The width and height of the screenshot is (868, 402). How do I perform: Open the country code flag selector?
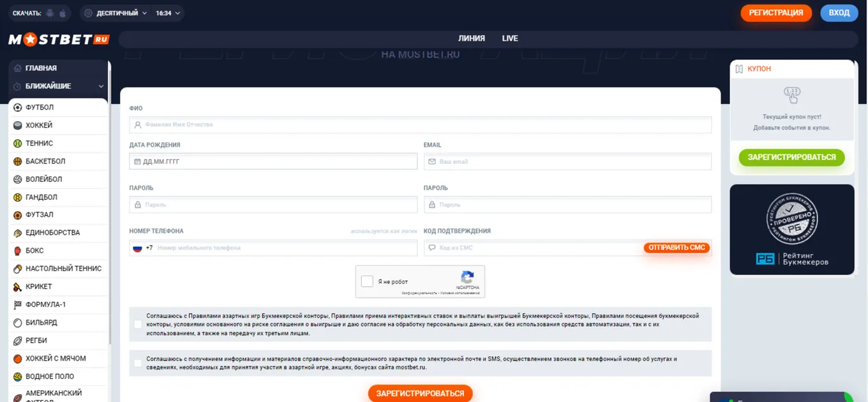click(137, 248)
